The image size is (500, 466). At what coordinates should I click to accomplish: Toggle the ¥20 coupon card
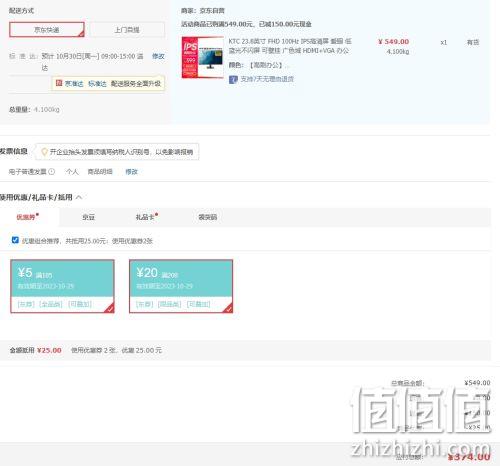[181, 286]
